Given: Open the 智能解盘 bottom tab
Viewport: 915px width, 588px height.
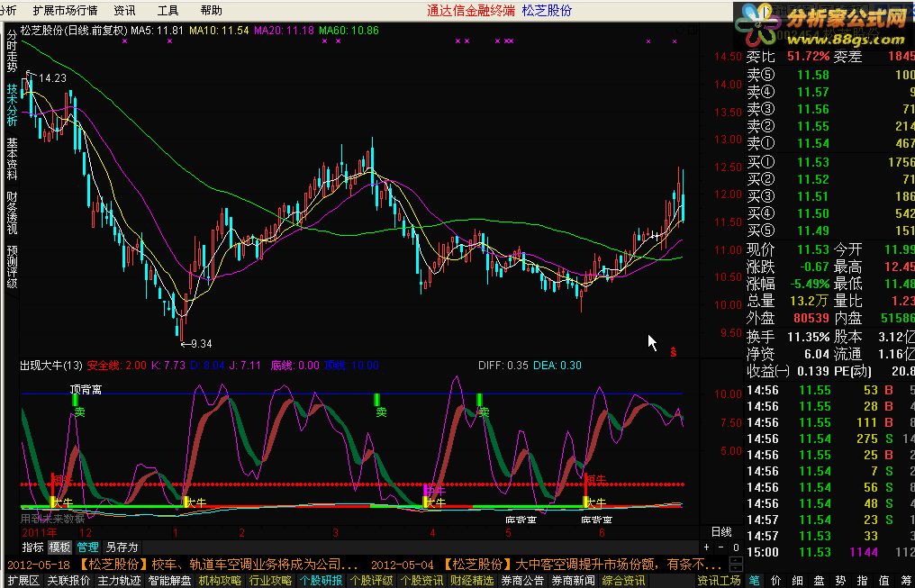Looking at the screenshot, I should pos(169,581).
